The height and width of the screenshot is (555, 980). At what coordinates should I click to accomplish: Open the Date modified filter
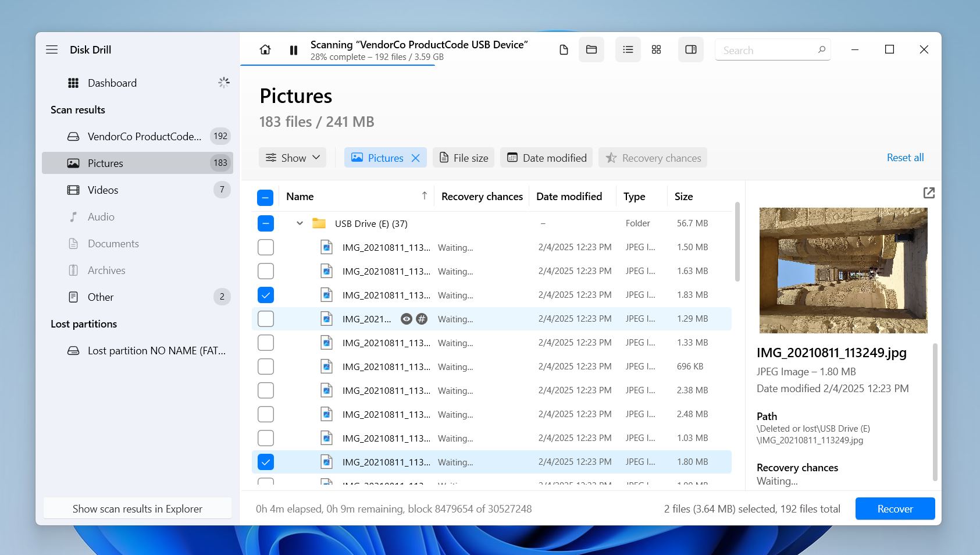pyautogui.click(x=547, y=158)
